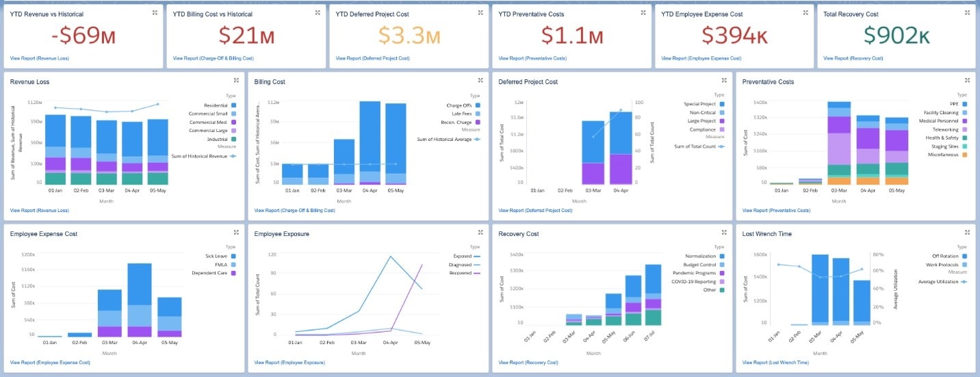Expand the YTD Revenue vs Historical widget

pyautogui.click(x=155, y=13)
